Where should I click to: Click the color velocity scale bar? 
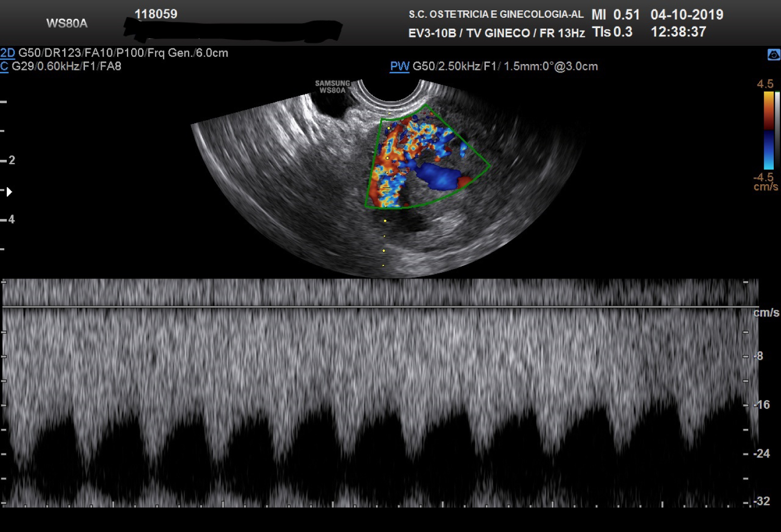click(769, 130)
